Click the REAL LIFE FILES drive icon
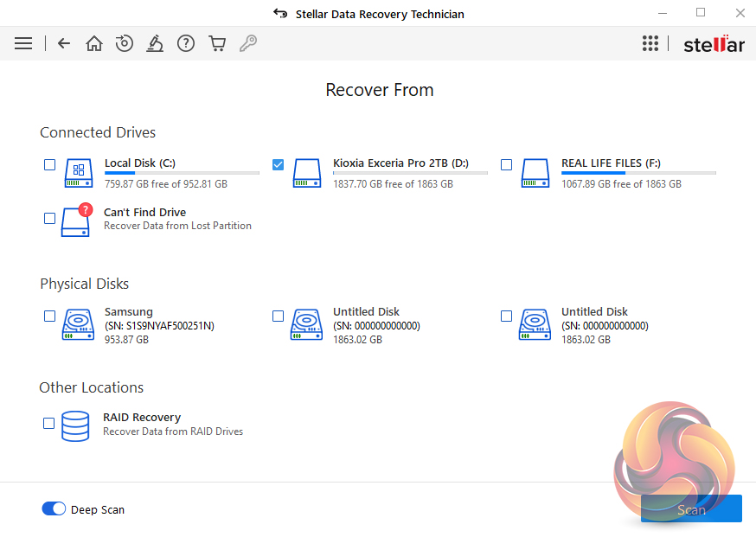 click(x=535, y=173)
